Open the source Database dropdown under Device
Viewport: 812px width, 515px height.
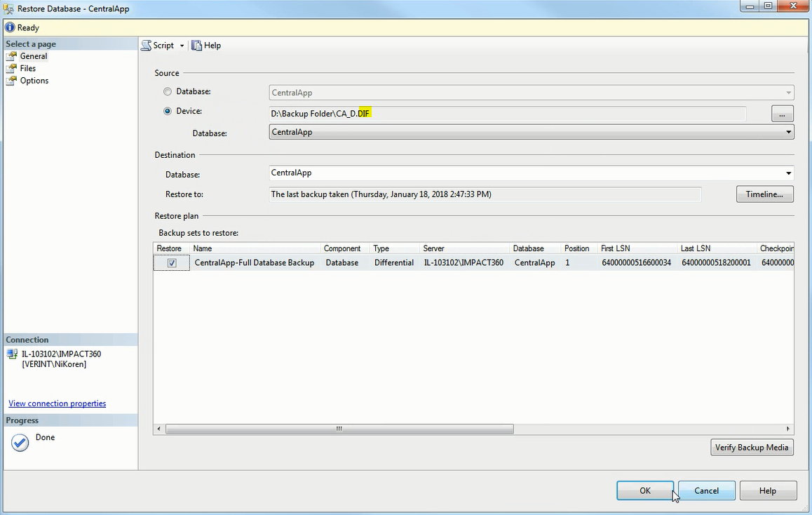788,133
